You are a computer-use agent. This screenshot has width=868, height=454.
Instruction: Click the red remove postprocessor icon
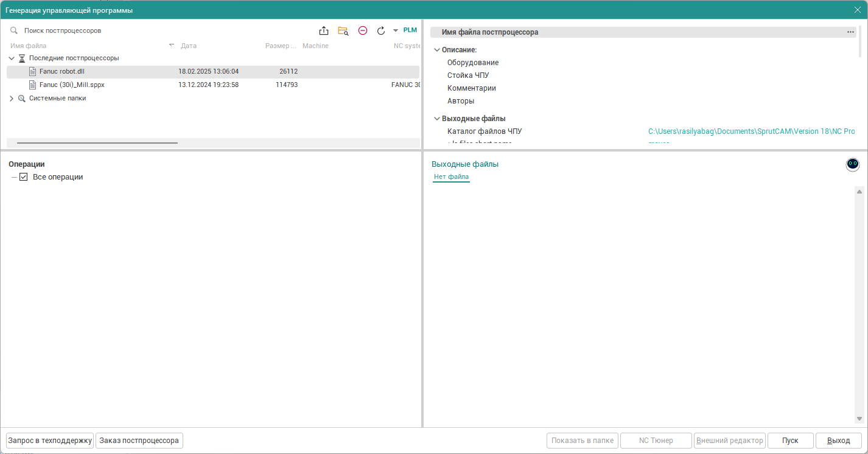(x=363, y=30)
